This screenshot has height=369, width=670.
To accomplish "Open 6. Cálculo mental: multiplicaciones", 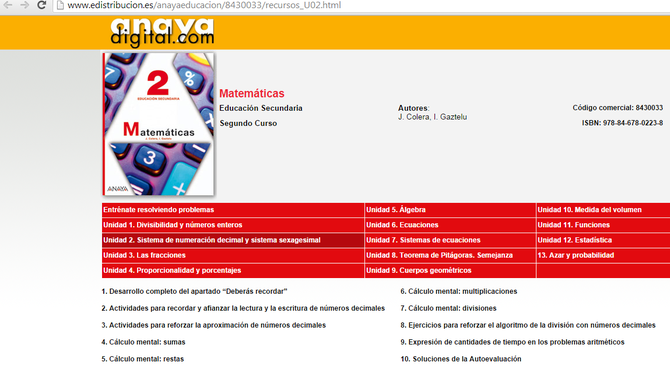I will click(x=458, y=291).
